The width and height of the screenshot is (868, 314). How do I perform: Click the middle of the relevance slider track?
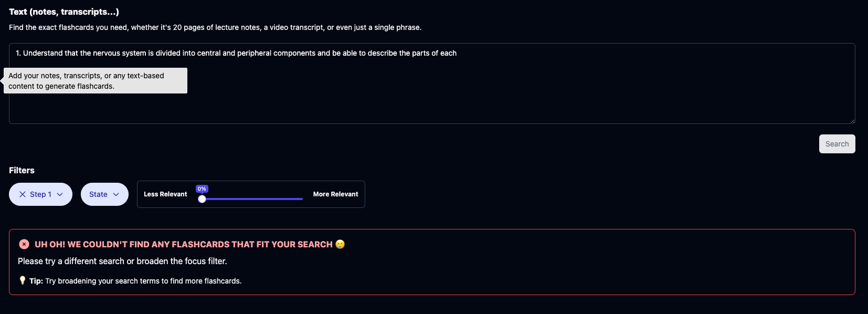(252, 199)
